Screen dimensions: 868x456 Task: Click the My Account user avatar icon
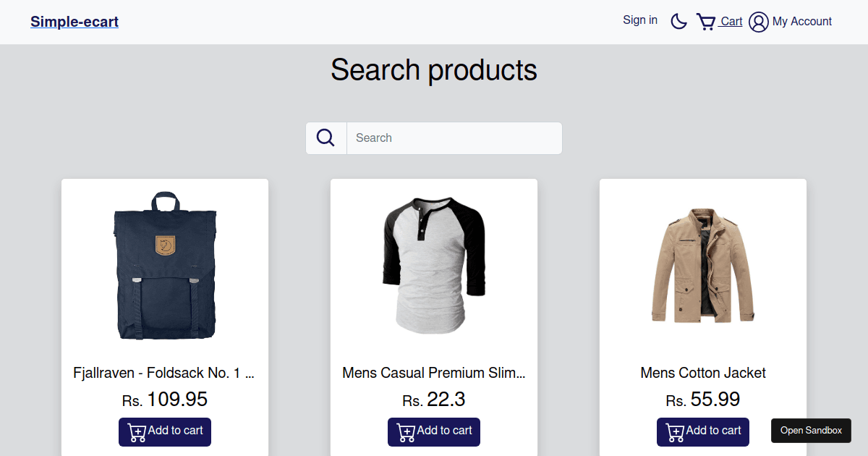click(758, 22)
